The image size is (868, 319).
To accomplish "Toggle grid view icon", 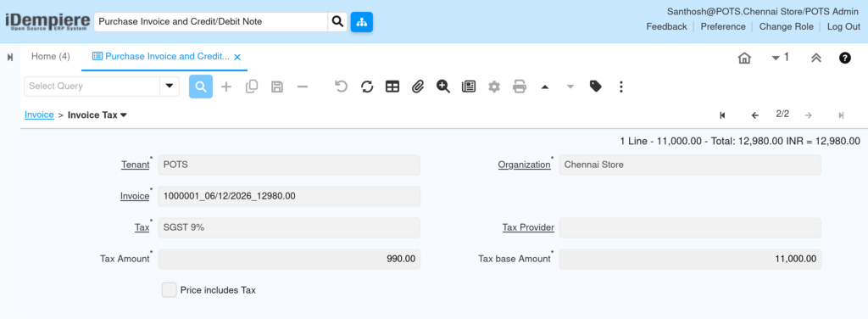I will click(392, 87).
